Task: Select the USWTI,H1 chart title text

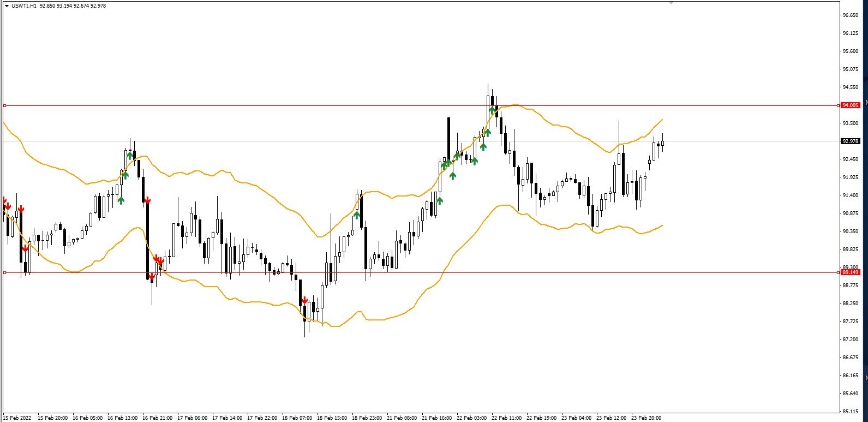Action: (24, 6)
